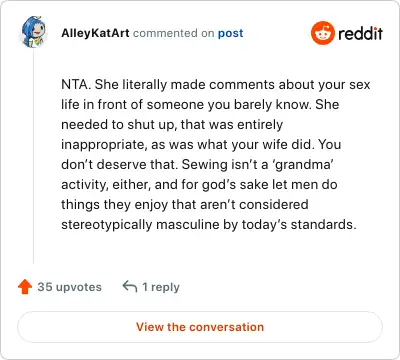Open the Reddit Snoo logo icon
The image size is (400, 360).
point(322,33)
